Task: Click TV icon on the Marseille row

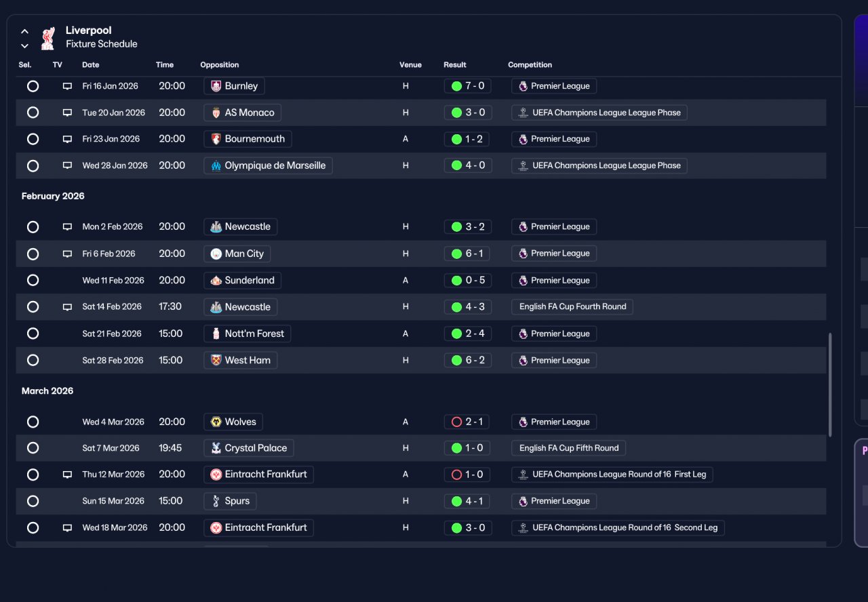Action: pyautogui.click(x=67, y=165)
